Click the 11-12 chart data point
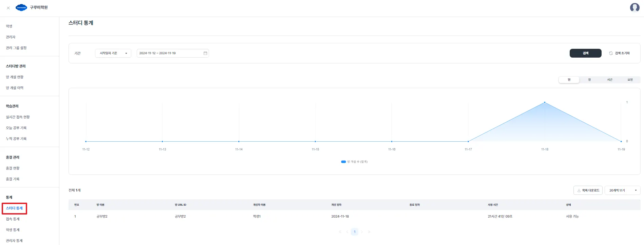This screenshot has width=644, height=245. tap(86, 141)
